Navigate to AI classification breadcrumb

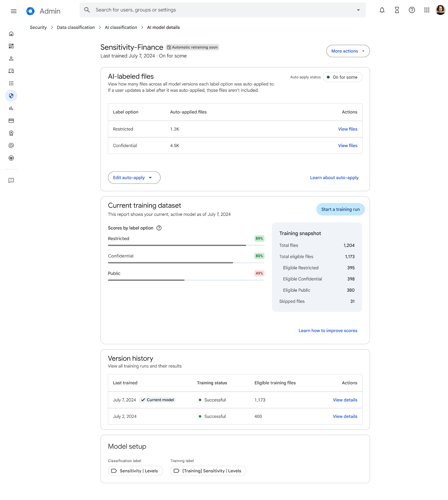(x=121, y=27)
